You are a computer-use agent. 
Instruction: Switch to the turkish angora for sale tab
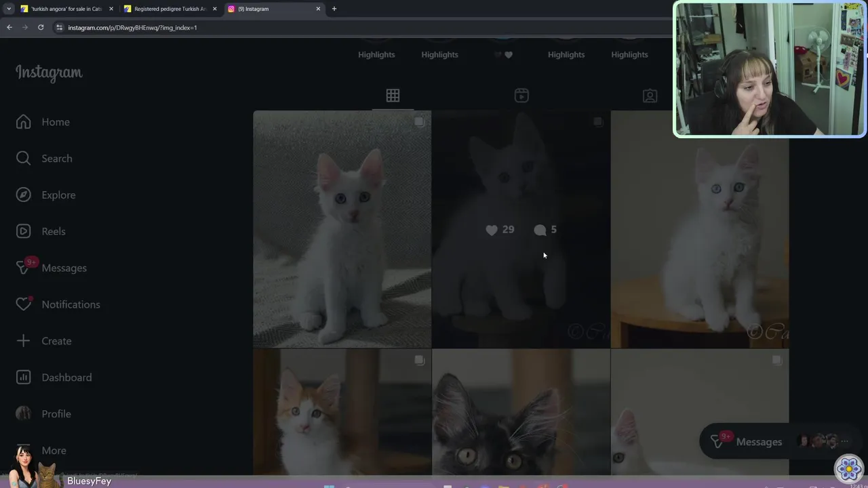click(x=66, y=9)
